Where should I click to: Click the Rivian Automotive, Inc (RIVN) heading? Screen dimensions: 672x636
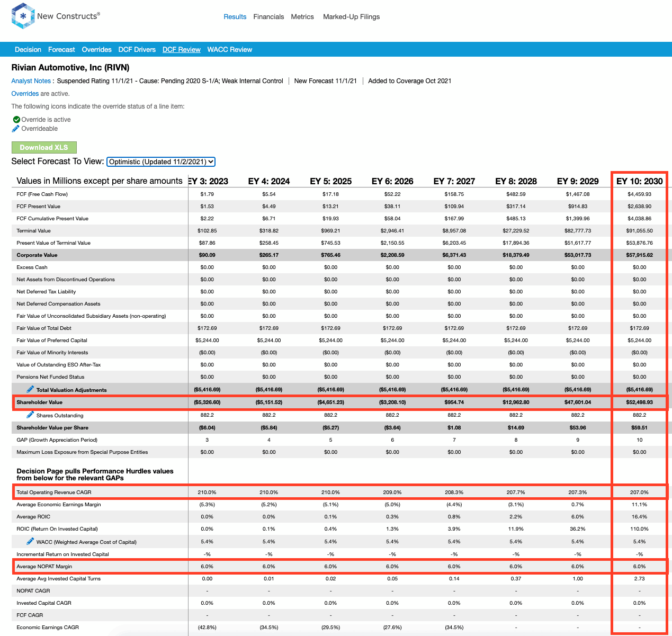point(70,68)
